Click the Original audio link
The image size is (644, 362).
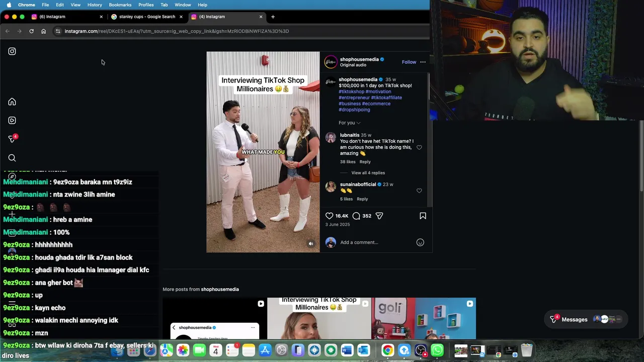click(x=353, y=65)
